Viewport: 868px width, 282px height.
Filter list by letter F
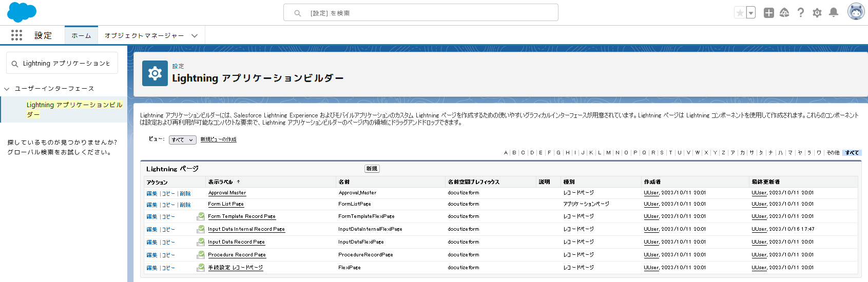click(549, 153)
